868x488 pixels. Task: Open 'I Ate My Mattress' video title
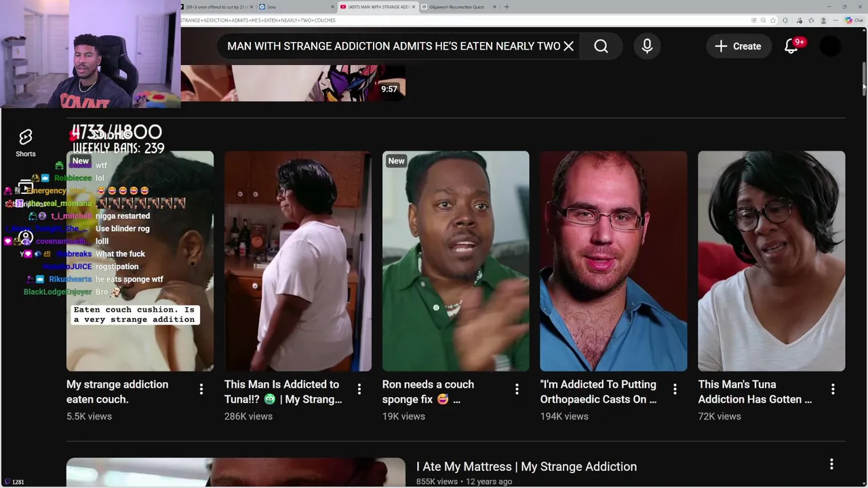tap(526, 466)
